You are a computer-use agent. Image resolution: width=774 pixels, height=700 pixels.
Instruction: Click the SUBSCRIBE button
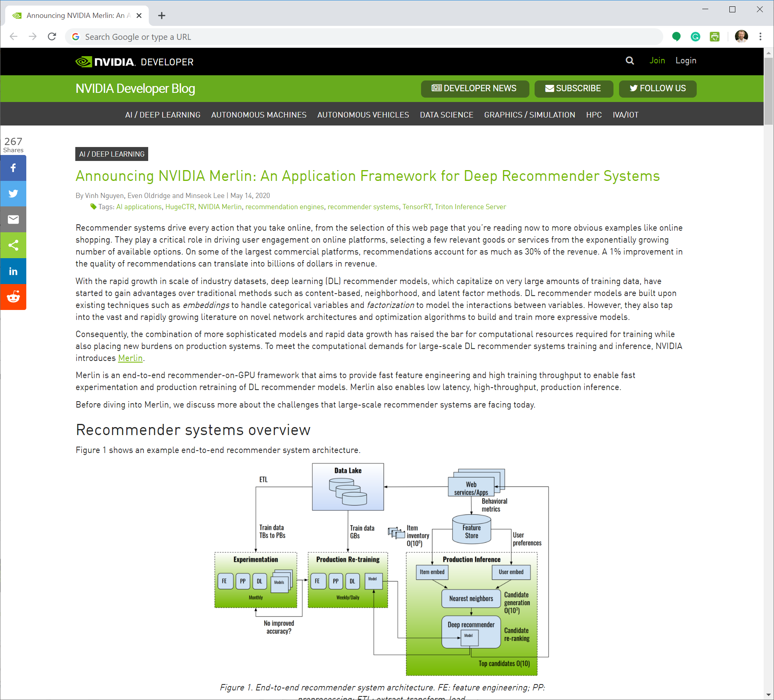(x=574, y=88)
